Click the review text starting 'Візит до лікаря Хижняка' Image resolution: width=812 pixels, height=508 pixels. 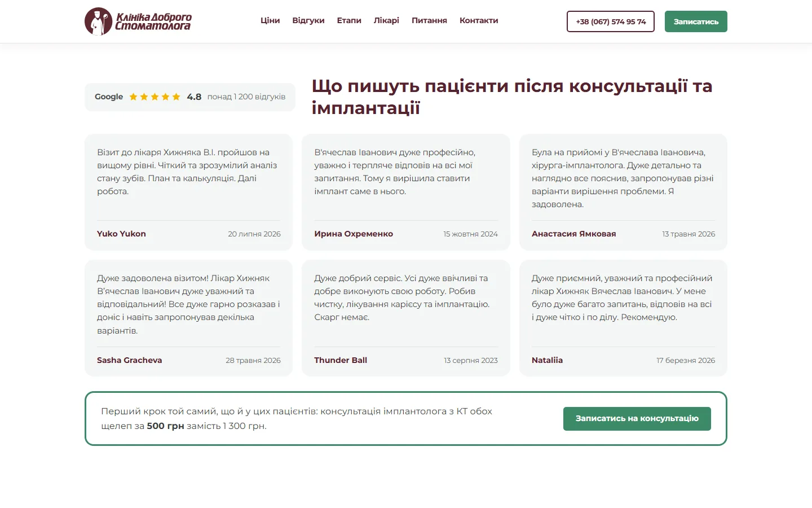click(x=188, y=172)
